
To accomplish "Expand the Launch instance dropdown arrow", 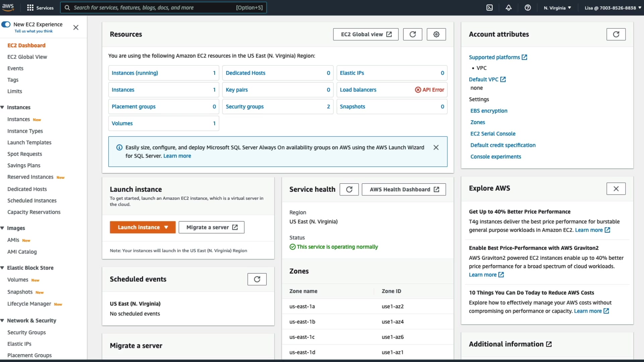I will point(166,227).
